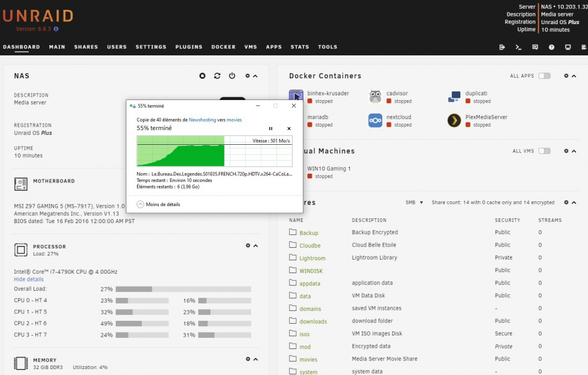Click the copy speed progress graph
The height and width of the screenshot is (375, 588).
215,151
